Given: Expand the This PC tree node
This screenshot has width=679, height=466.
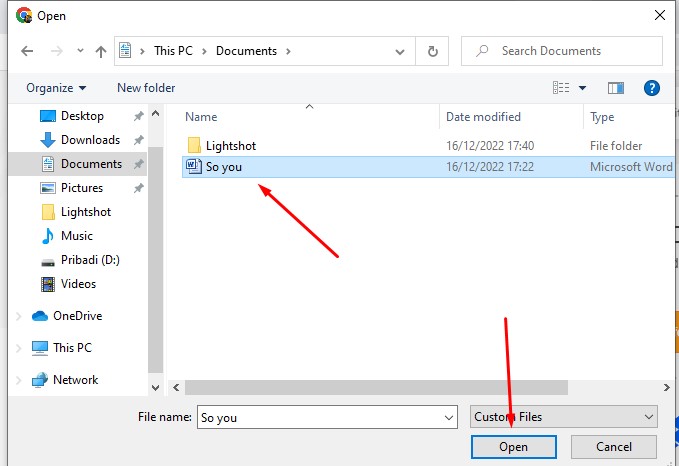Looking at the screenshot, I should tap(19, 348).
